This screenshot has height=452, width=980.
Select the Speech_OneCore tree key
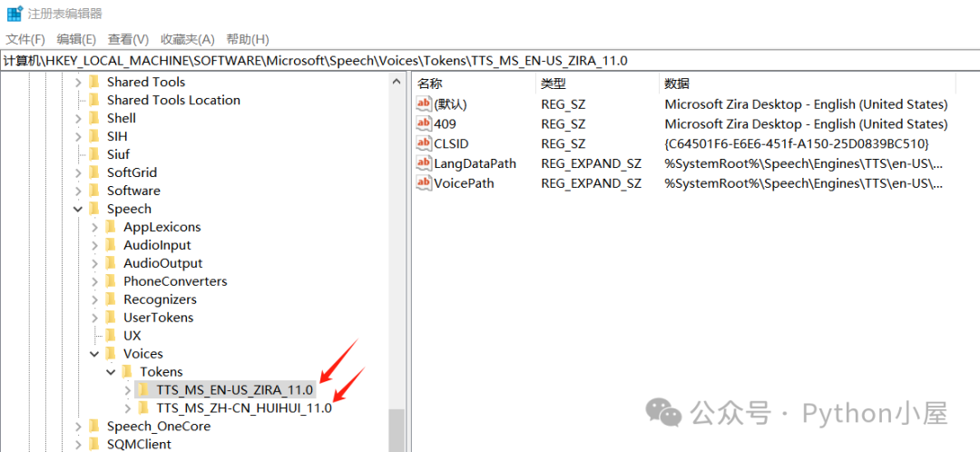(159, 427)
